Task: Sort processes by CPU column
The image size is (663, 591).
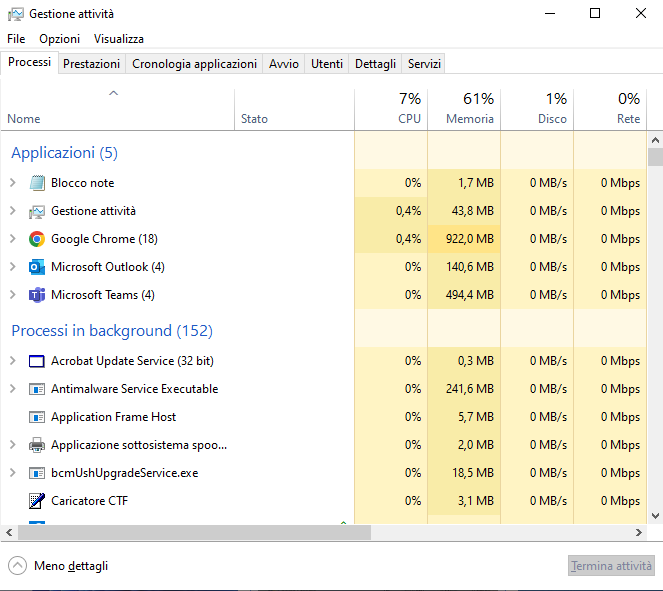Action: [391, 109]
